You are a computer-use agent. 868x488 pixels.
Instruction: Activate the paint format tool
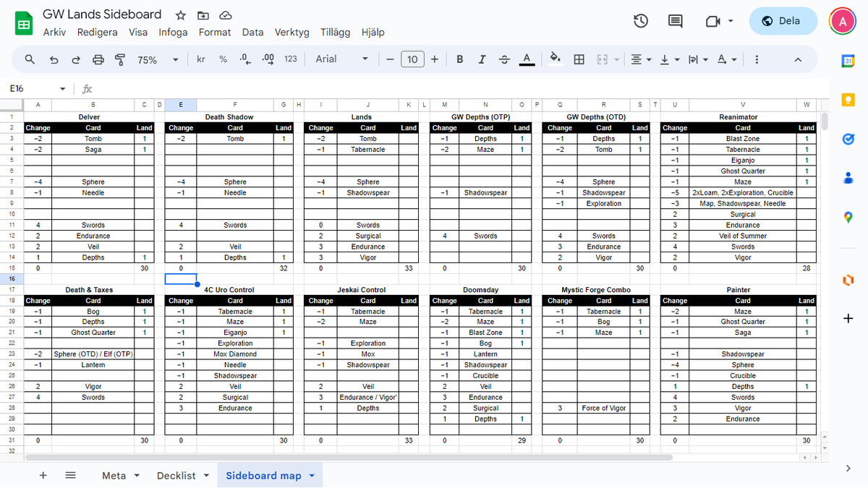(120, 59)
